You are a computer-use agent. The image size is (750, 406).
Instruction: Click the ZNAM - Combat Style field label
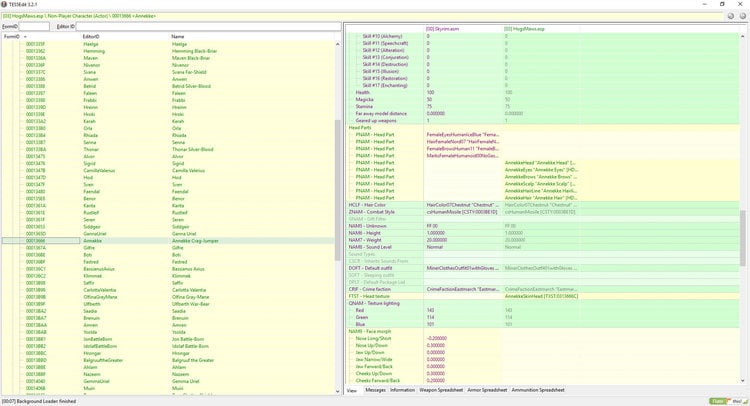[x=371, y=212]
